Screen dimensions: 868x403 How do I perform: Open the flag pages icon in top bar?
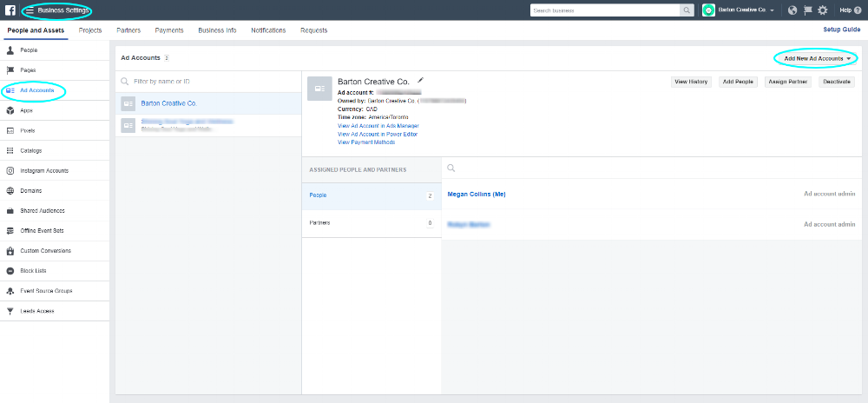pos(807,10)
